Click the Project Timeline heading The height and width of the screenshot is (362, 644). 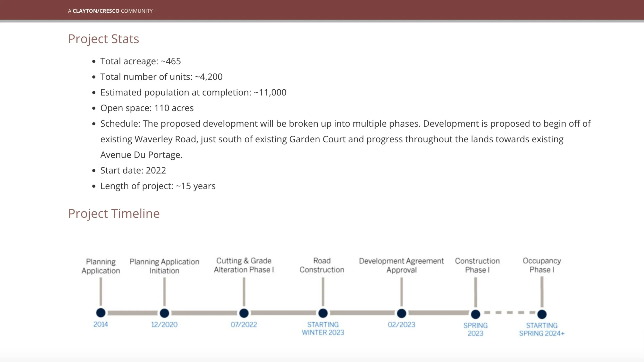pos(114,213)
